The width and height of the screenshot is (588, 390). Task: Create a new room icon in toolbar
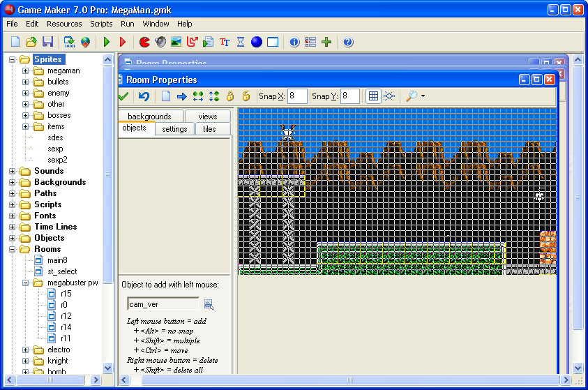pos(273,42)
